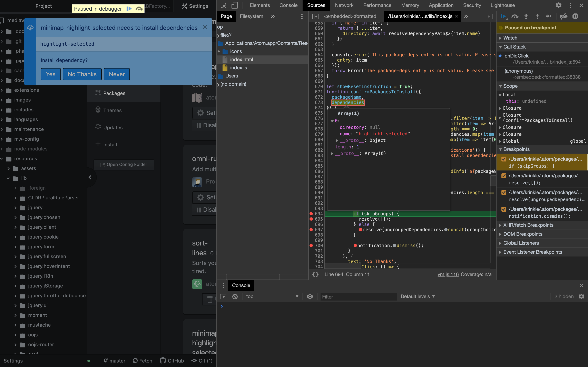Uncheck the notification.dismiss() breakpoint checkbox
Viewport: 588px width, 367px height.
click(x=504, y=209)
